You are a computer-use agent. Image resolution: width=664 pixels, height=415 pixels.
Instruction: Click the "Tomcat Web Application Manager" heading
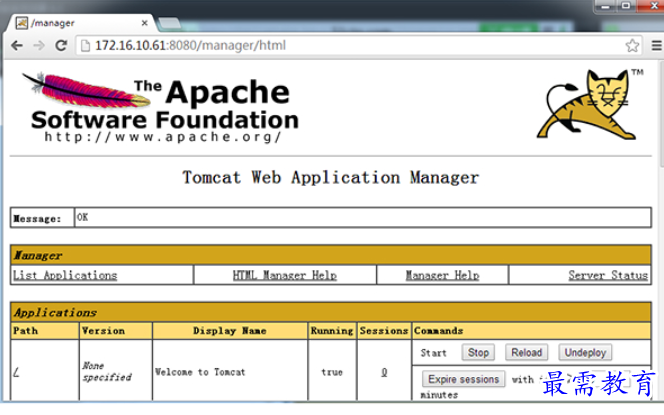331,177
